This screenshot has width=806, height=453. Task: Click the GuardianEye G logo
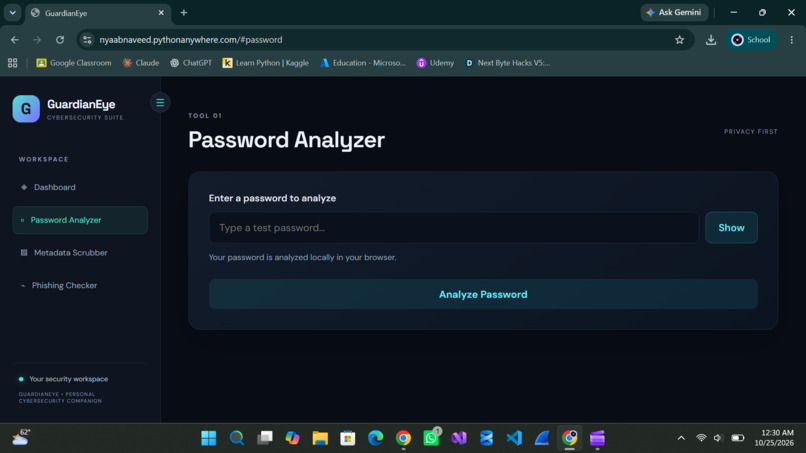point(26,108)
